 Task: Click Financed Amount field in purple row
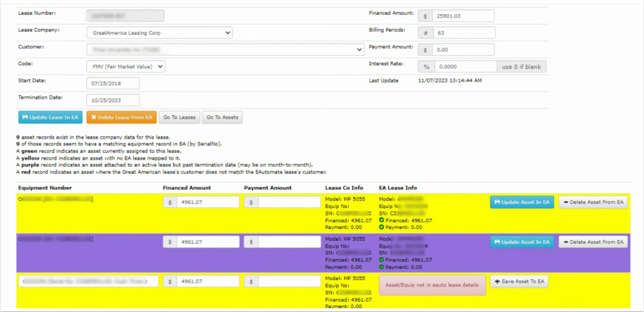coord(208,242)
